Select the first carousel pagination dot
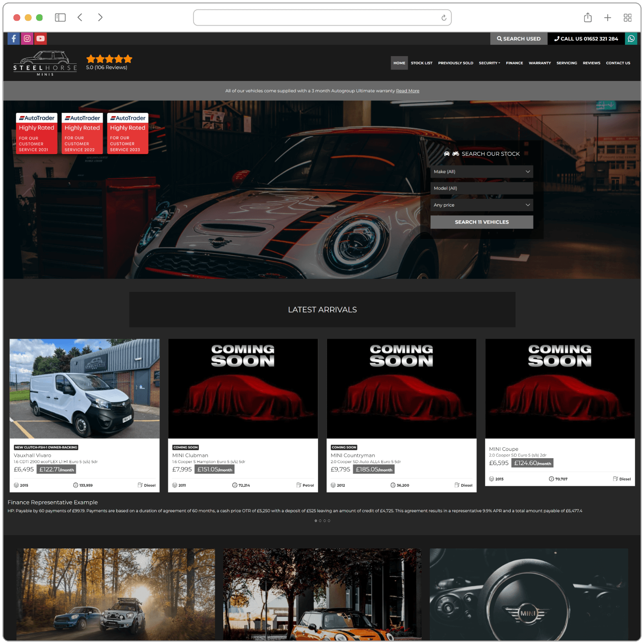 click(316, 521)
